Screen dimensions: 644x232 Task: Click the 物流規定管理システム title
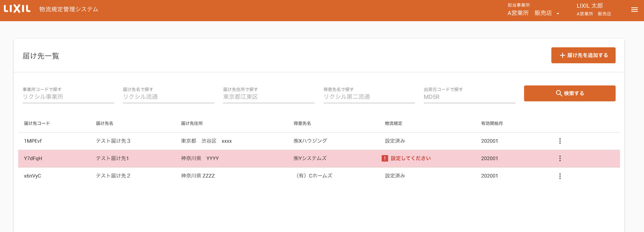[69, 9]
